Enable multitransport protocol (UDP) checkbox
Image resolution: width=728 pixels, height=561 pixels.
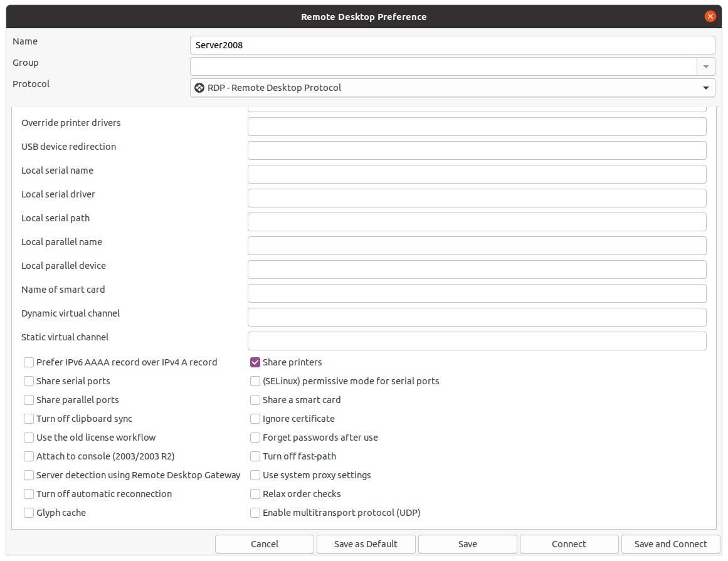pyautogui.click(x=255, y=513)
